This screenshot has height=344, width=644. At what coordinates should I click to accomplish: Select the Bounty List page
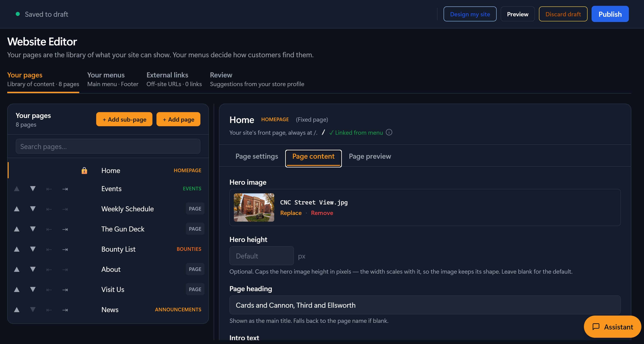(x=119, y=249)
